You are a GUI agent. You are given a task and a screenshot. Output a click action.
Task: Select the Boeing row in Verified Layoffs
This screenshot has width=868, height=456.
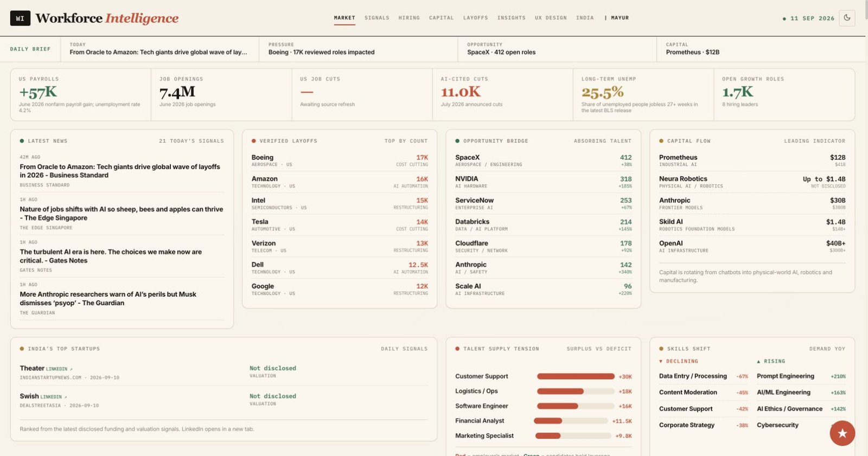(x=340, y=160)
